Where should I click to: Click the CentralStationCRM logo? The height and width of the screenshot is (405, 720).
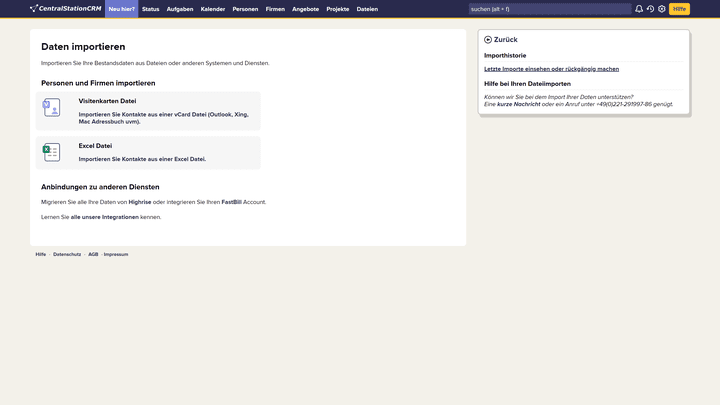point(65,9)
